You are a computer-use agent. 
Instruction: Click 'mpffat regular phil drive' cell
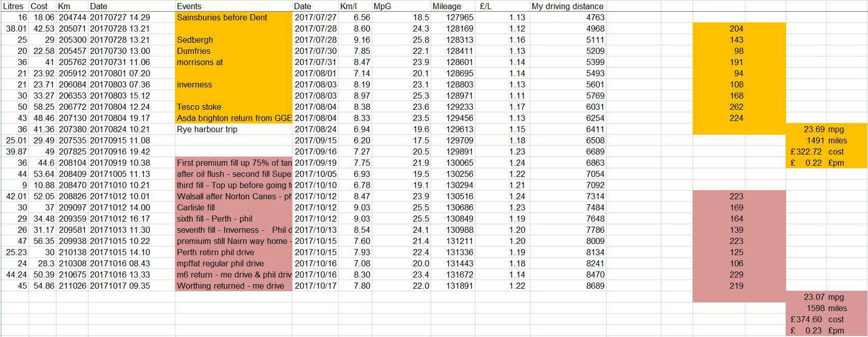click(234, 263)
